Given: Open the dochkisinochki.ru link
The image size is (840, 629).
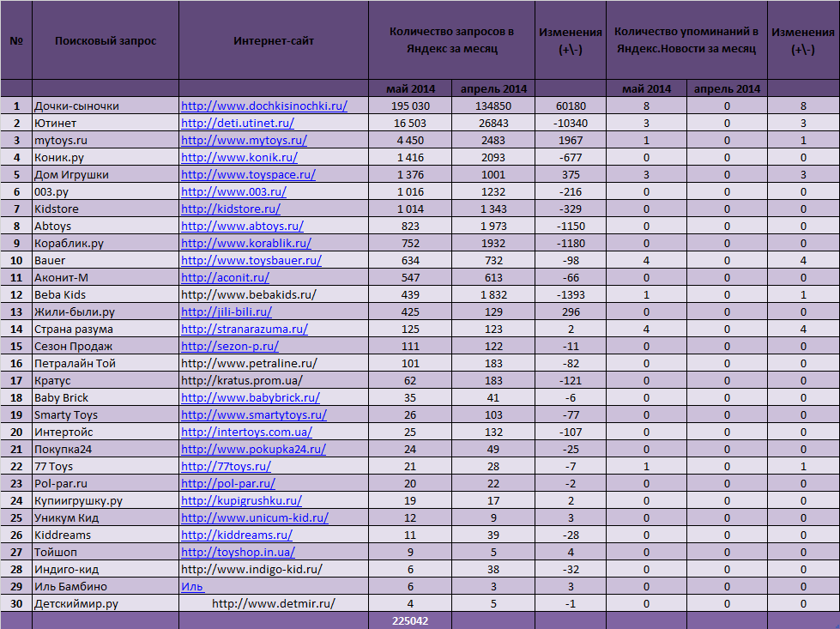Looking at the screenshot, I should (264, 106).
